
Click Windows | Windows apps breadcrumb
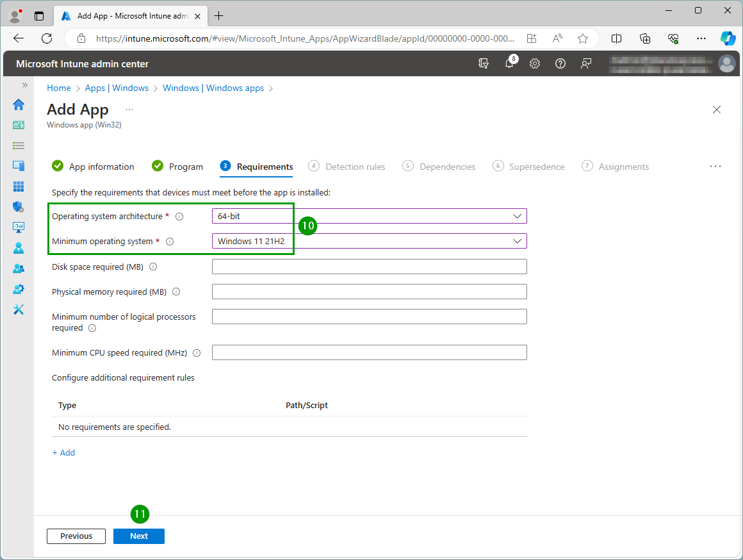pos(213,88)
